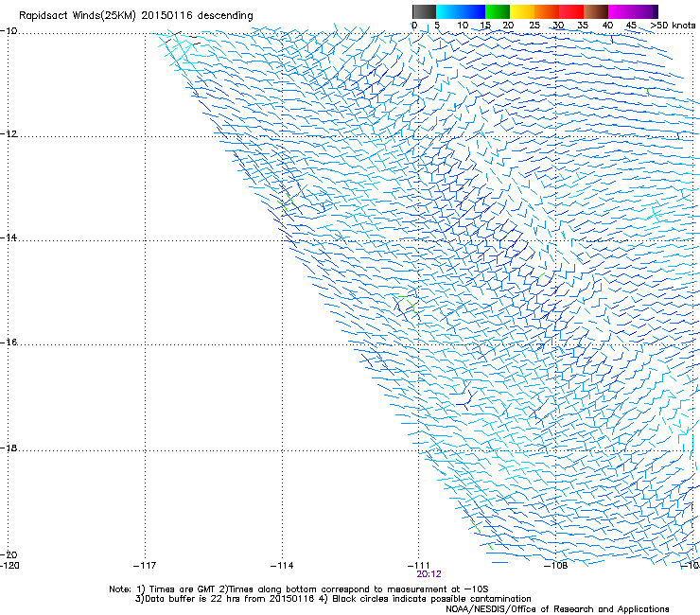This screenshot has width=700, height=615.
Task: Click the '45' label under the color bar
Action: click(631, 26)
